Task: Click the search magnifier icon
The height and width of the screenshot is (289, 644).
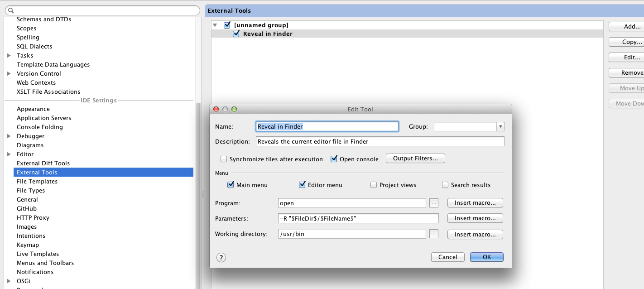Action: tap(10, 10)
